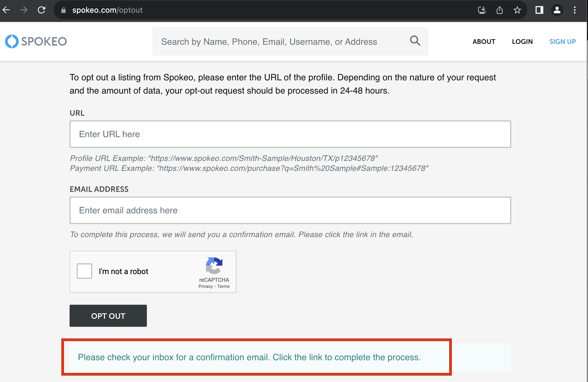Screen dimensions: 588x382
Task: Click the reCAPTCHA badge logo
Action: 214,266
